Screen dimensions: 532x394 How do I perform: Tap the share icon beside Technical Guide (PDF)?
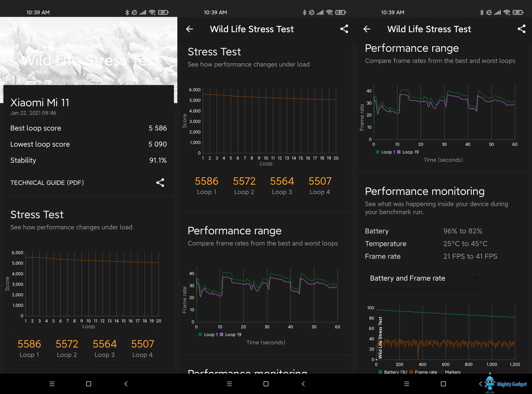(x=160, y=183)
